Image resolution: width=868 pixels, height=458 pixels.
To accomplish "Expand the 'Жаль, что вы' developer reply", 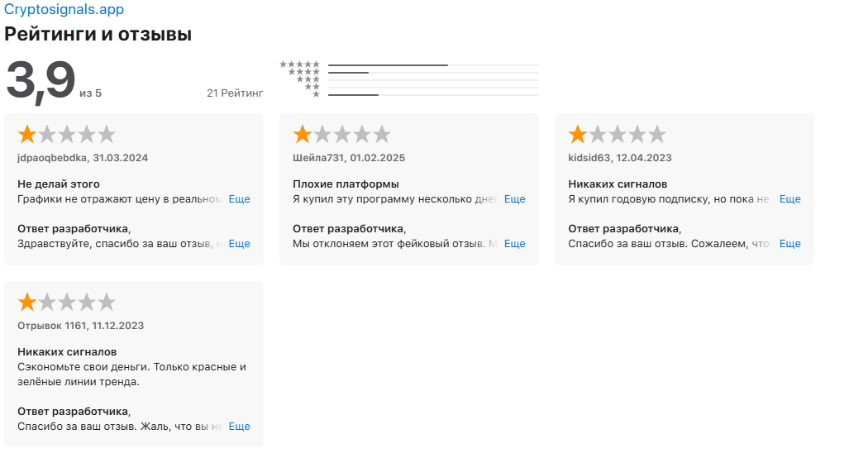I will [239, 427].
